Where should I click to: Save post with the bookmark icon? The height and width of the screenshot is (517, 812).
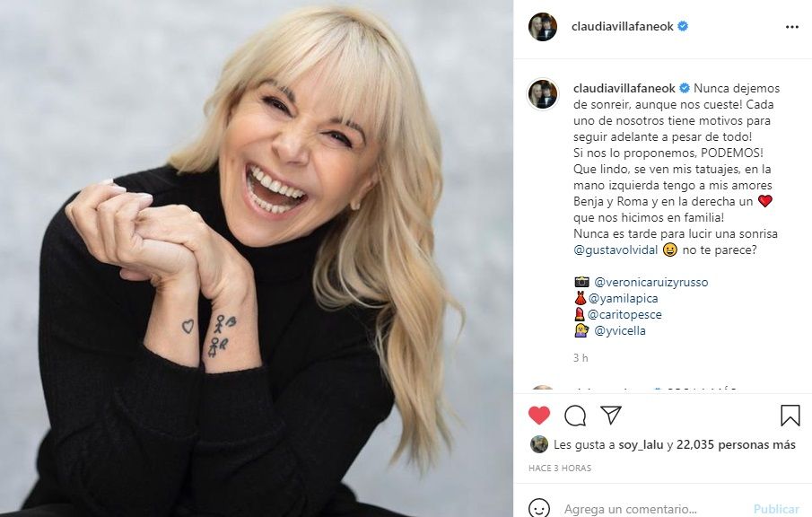pos(790,416)
